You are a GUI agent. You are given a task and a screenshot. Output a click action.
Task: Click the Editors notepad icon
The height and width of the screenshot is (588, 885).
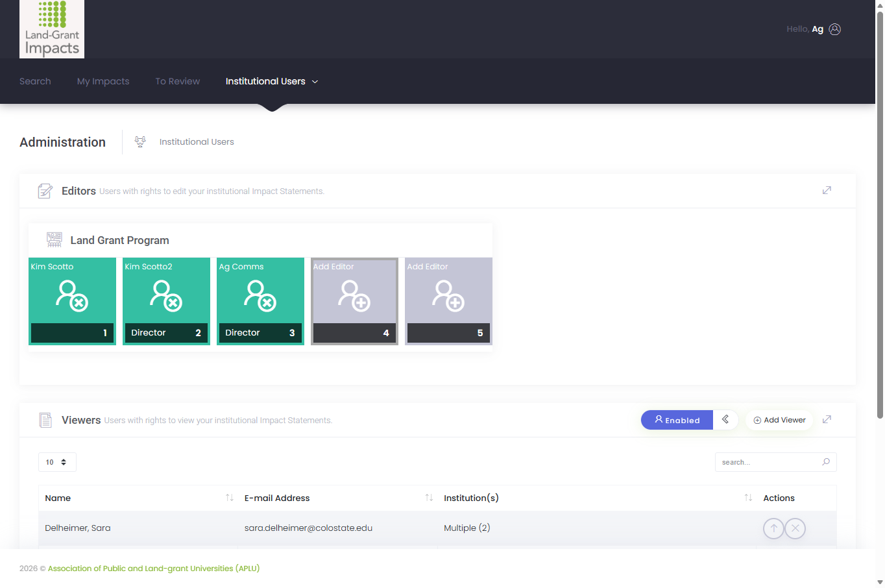click(45, 191)
